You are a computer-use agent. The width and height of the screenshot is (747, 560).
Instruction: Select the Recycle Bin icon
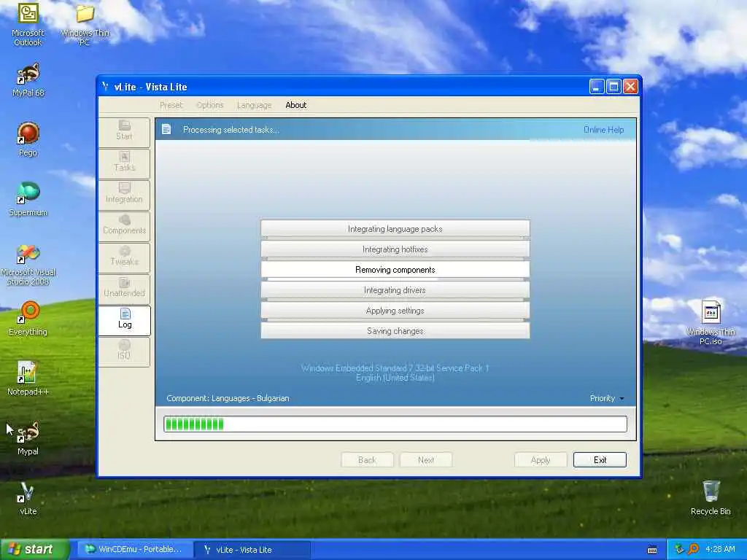point(711,498)
